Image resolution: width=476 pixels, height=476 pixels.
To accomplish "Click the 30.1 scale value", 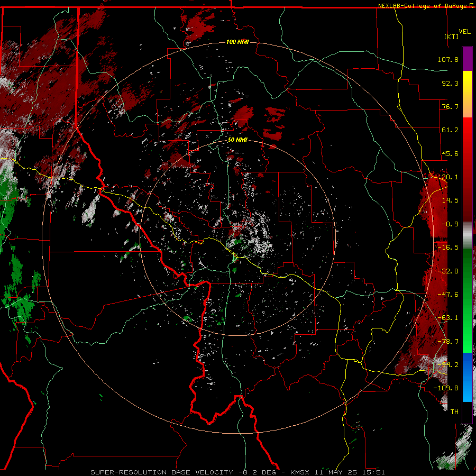I will pos(450,177).
